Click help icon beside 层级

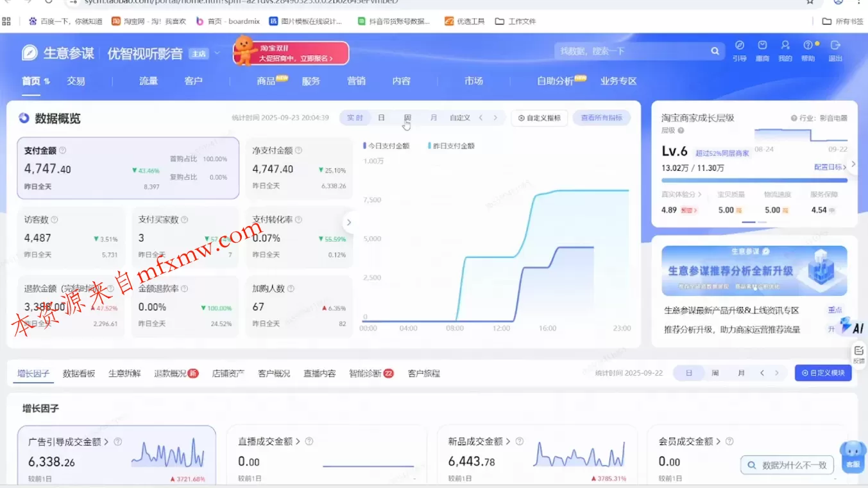(680, 130)
